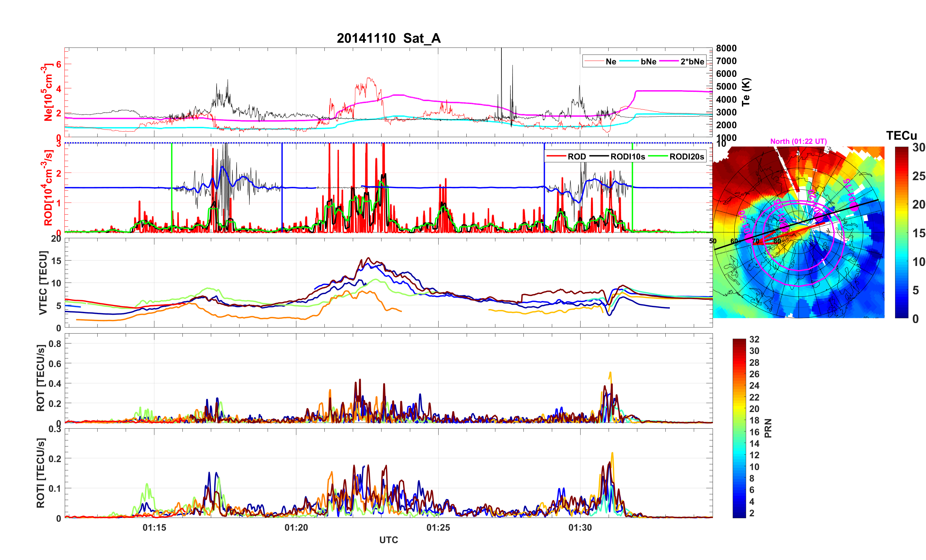Click the UTC x-axis label
Image resolution: width=926 pixels, height=560 pixels.
tap(388, 540)
